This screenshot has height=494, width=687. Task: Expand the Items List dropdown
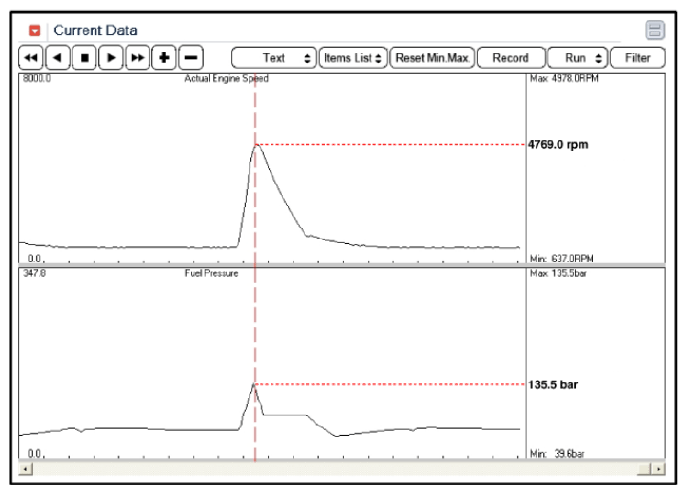tap(353, 58)
